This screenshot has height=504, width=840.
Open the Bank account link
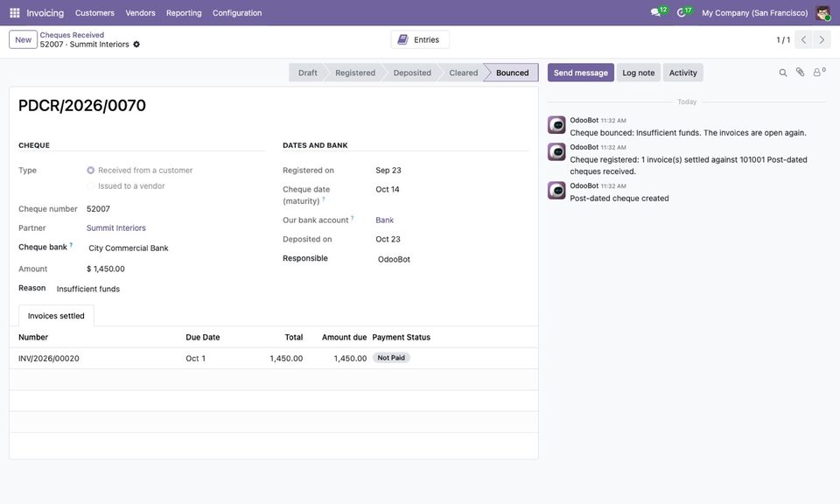coord(385,220)
